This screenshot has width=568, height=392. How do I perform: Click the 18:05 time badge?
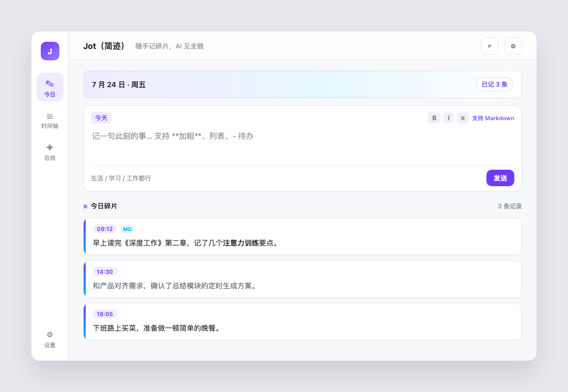pyautogui.click(x=105, y=314)
